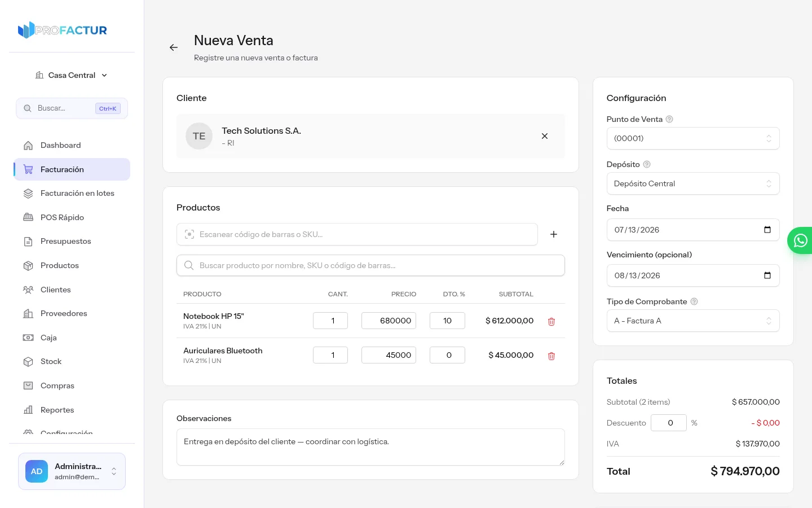The image size is (812, 508).
Task: Edit quantity for Notebook HP 15"
Action: (x=330, y=321)
